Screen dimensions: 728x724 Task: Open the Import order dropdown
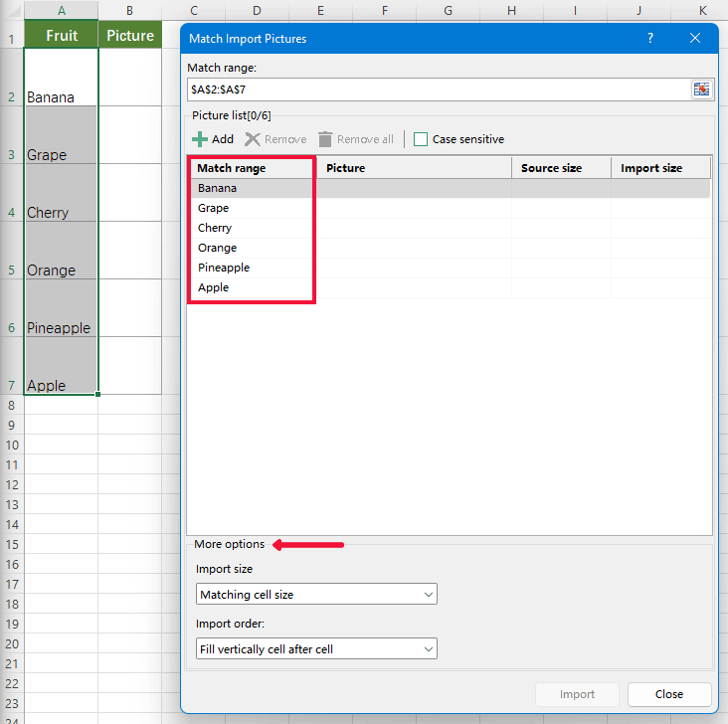click(316, 648)
